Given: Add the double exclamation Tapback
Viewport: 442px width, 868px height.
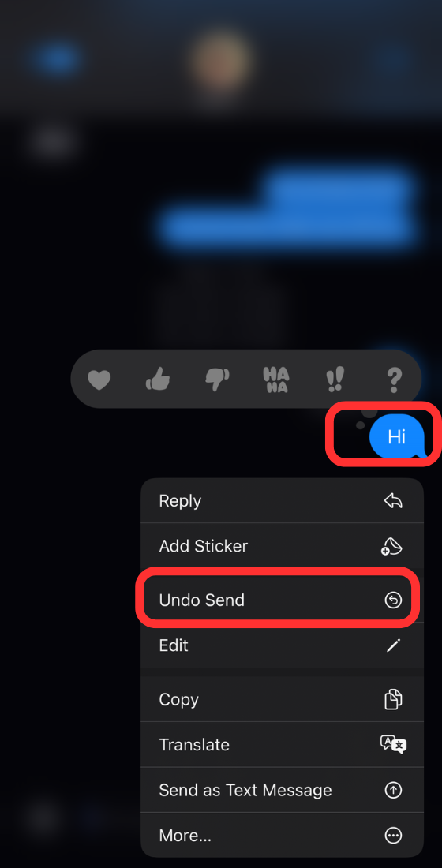Looking at the screenshot, I should [335, 380].
